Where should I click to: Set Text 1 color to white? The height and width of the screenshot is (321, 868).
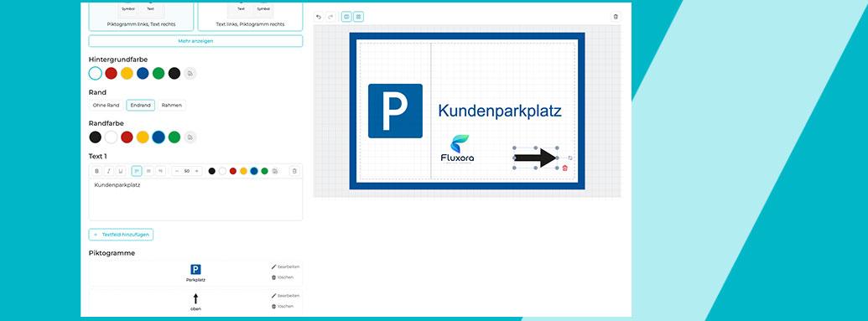coord(222,171)
